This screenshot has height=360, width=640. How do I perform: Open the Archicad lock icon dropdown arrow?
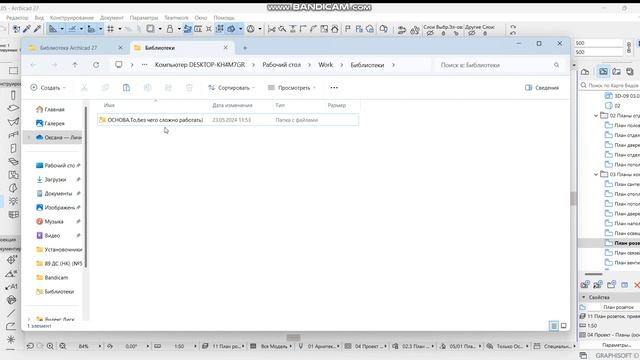(179, 29)
